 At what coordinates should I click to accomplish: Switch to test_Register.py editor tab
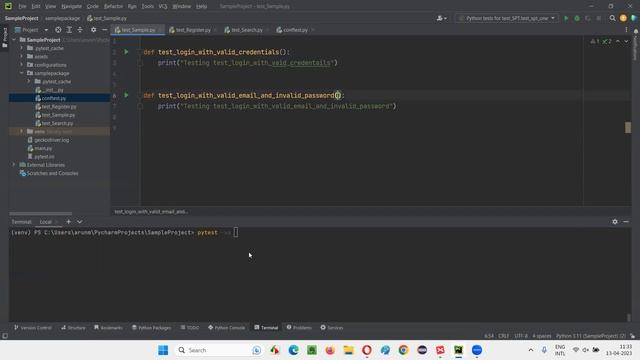click(193, 30)
